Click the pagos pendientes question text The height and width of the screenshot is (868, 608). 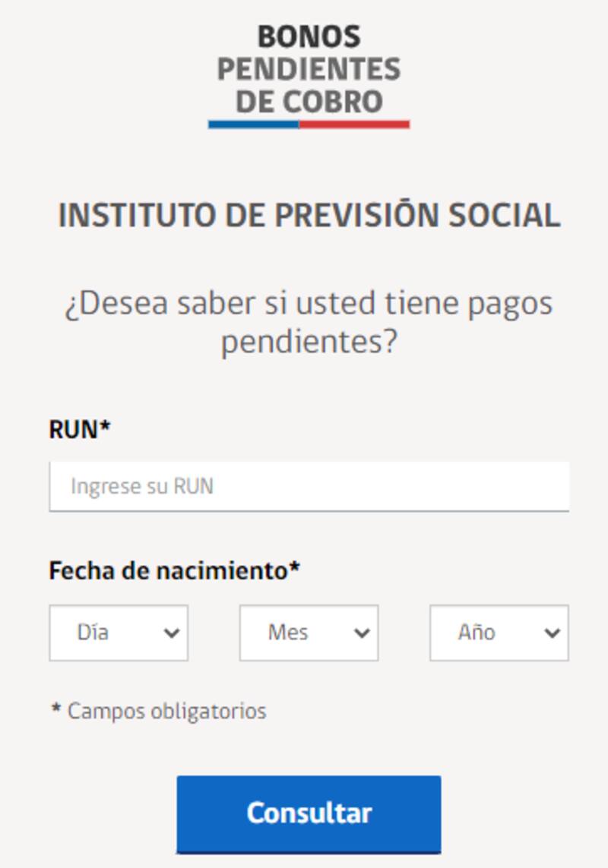pyautogui.click(x=308, y=319)
